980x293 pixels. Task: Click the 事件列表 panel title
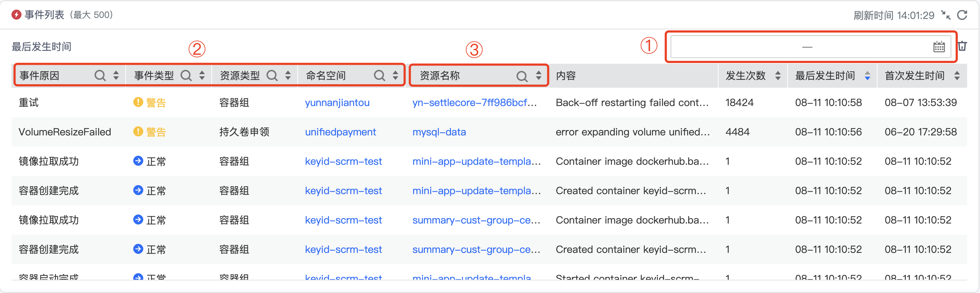(x=44, y=15)
